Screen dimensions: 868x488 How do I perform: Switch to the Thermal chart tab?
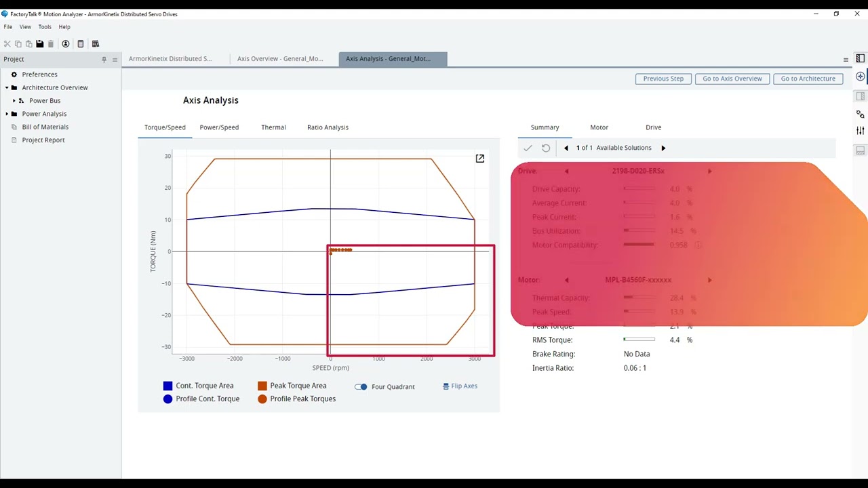(x=273, y=127)
